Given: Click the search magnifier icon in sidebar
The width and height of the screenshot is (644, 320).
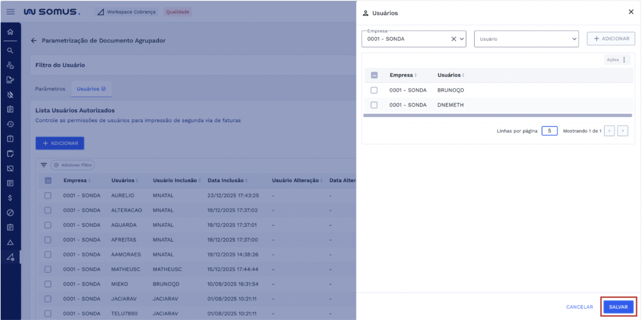Looking at the screenshot, I should pyautogui.click(x=10, y=50).
